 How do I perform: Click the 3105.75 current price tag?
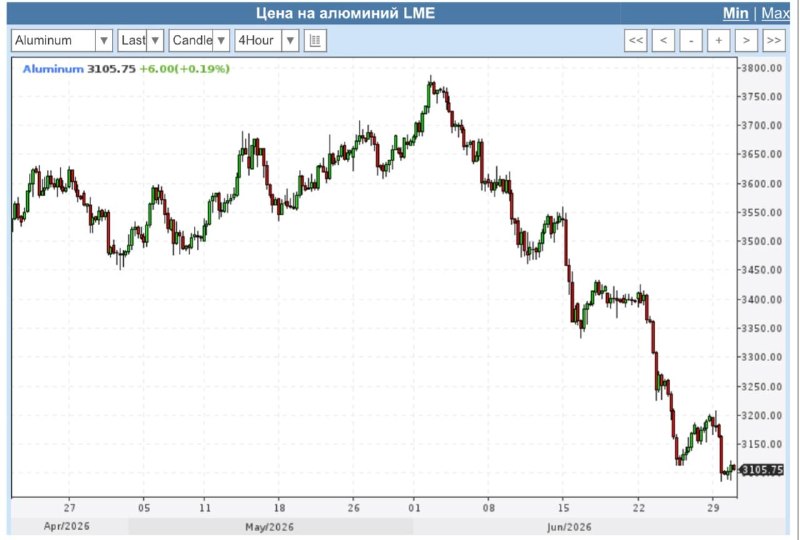[762, 470]
